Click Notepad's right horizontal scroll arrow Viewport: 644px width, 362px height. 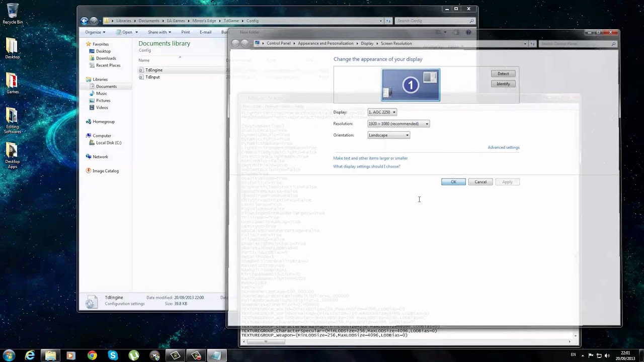click(x=570, y=342)
